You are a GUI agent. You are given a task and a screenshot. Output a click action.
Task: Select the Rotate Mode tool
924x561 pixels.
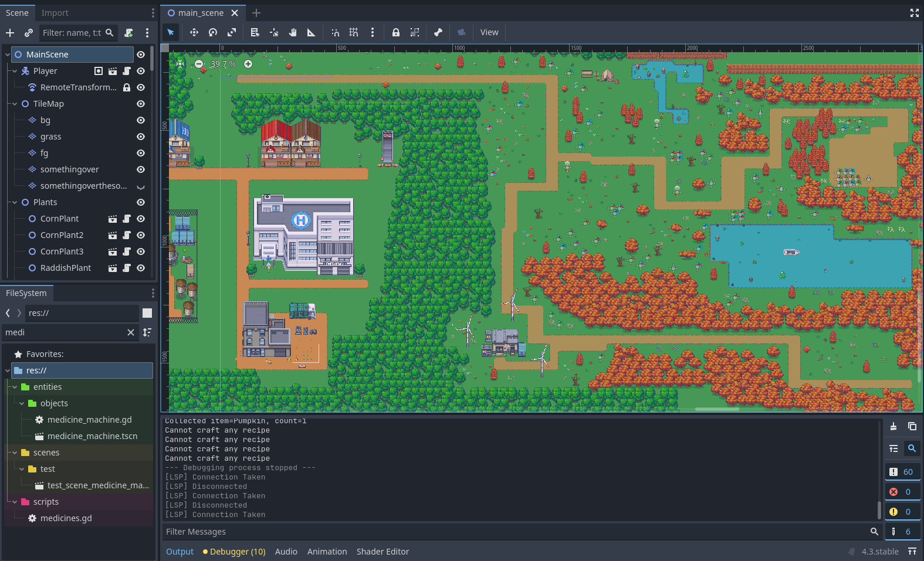tap(213, 32)
